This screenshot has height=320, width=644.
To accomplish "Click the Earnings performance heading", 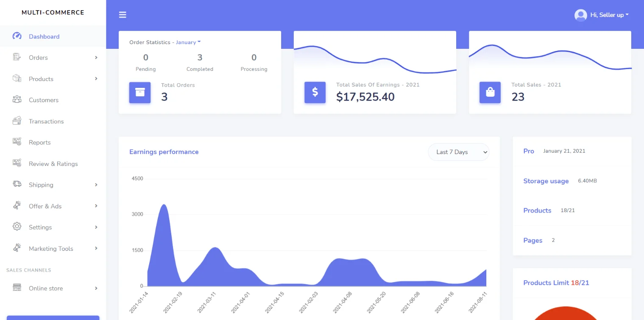I will [164, 152].
